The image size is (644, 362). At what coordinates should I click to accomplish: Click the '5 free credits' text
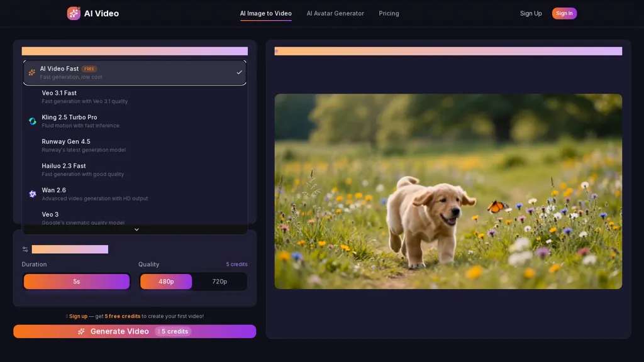(123, 316)
